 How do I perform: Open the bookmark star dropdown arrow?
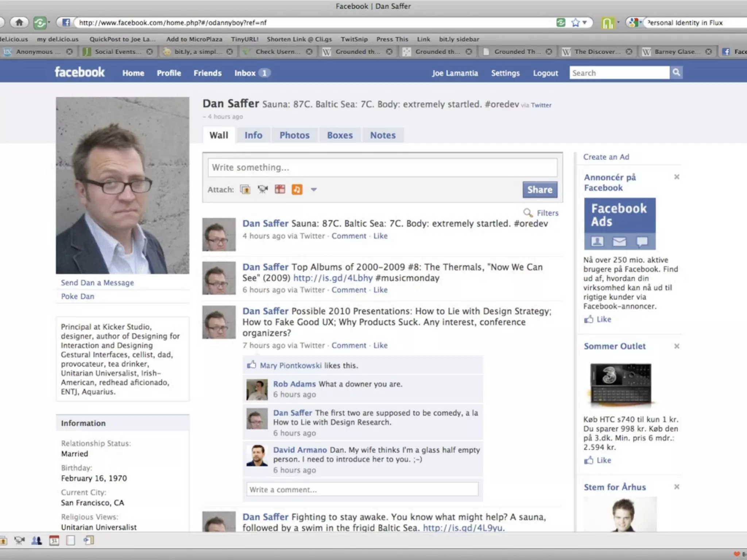coord(585,23)
